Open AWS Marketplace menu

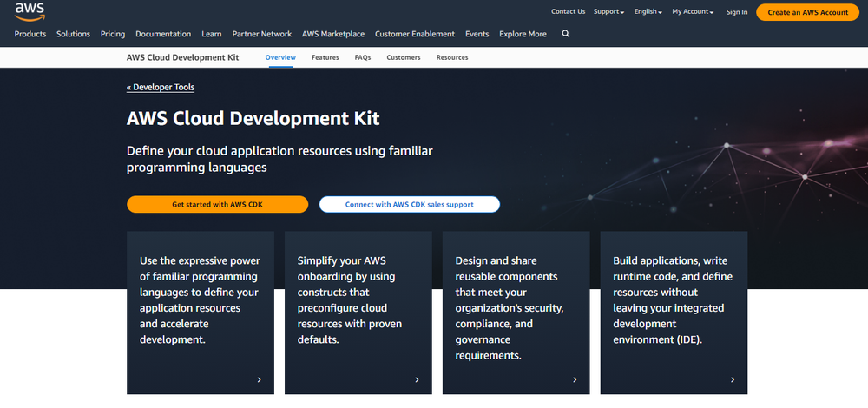333,34
